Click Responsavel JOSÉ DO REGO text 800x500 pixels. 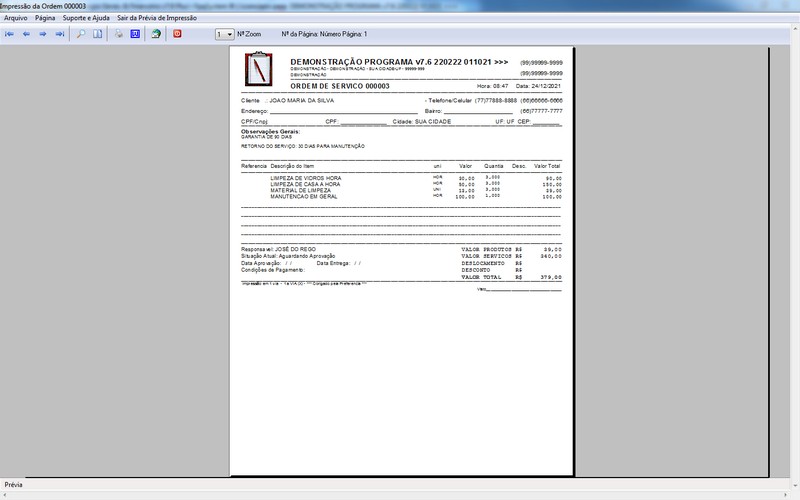[279, 249]
